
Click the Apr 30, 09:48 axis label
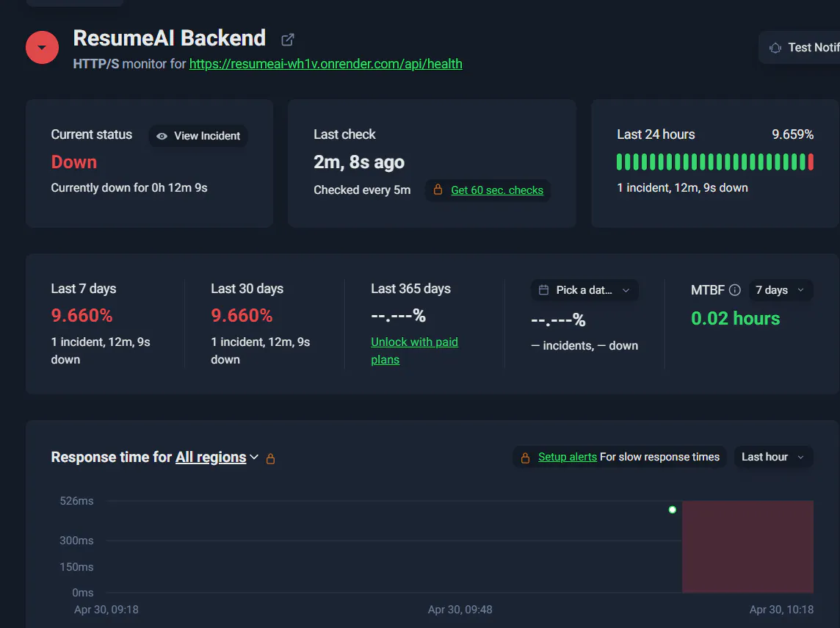click(x=460, y=609)
